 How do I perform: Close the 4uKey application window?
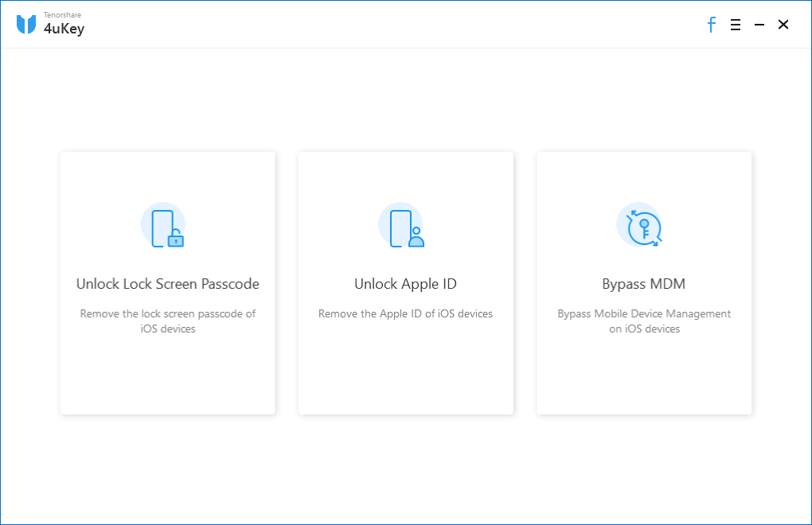coord(783,25)
